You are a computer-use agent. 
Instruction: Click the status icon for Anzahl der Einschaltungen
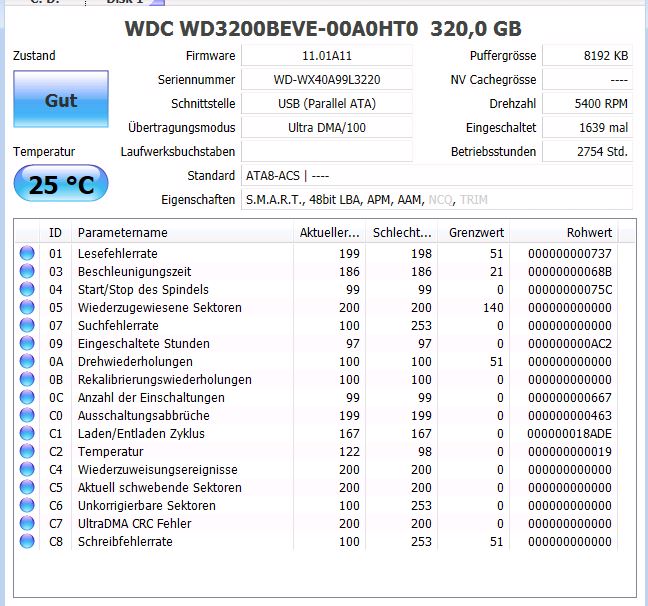pyautogui.click(x=27, y=397)
